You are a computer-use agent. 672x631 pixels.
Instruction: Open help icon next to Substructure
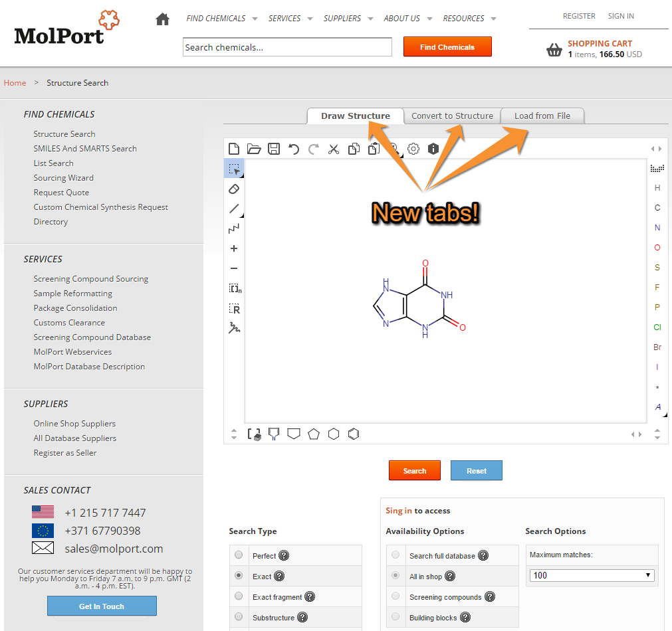click(302, 617)
